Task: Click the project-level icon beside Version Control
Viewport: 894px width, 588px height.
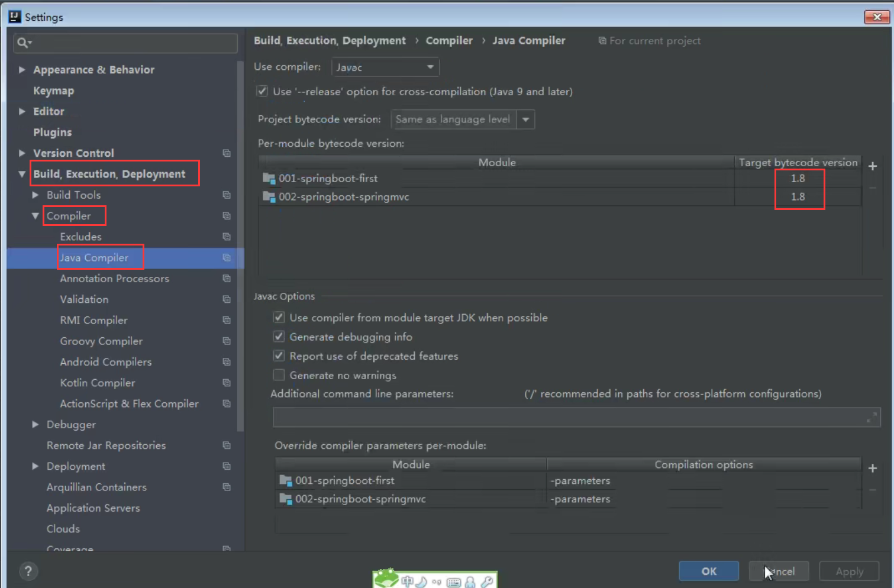Action: point(227,153)
